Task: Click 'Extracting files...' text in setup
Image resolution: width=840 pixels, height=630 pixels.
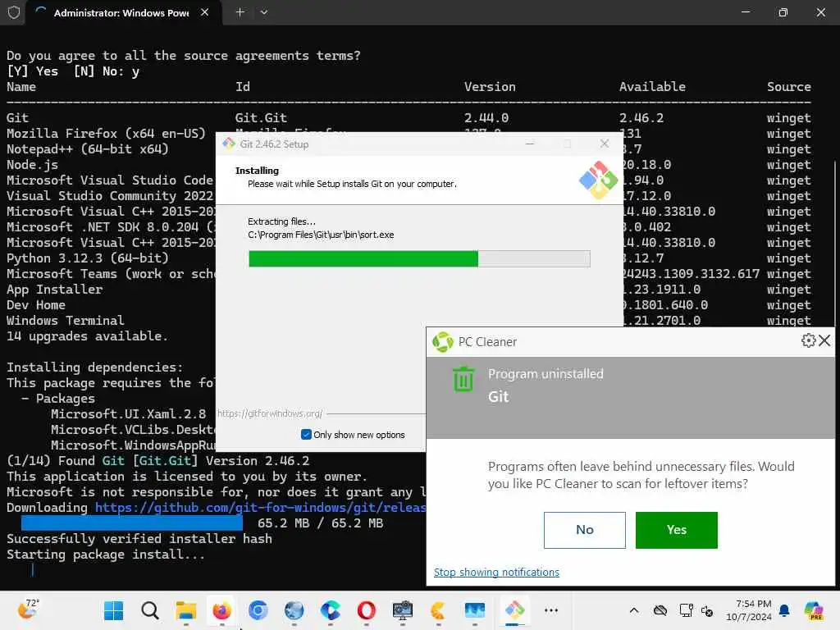Action: click(281, 221)
